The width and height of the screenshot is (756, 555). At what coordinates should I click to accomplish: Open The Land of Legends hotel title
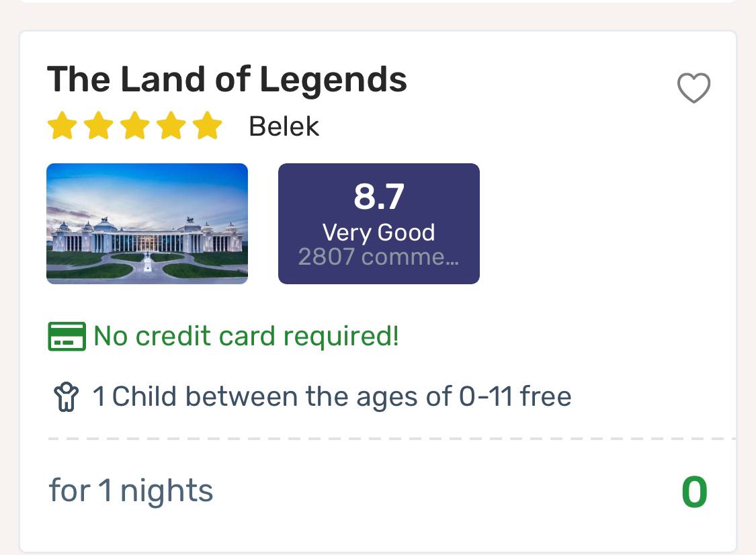227,79
